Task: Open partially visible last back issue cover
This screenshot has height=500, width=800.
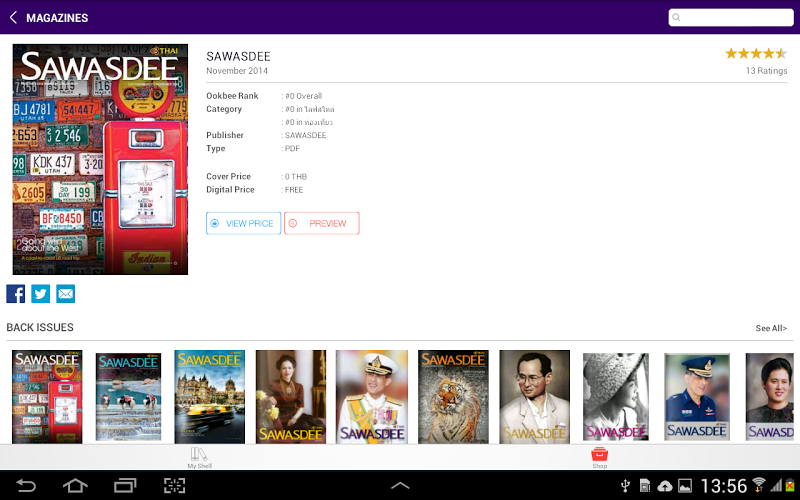Action: pos(769,396)
